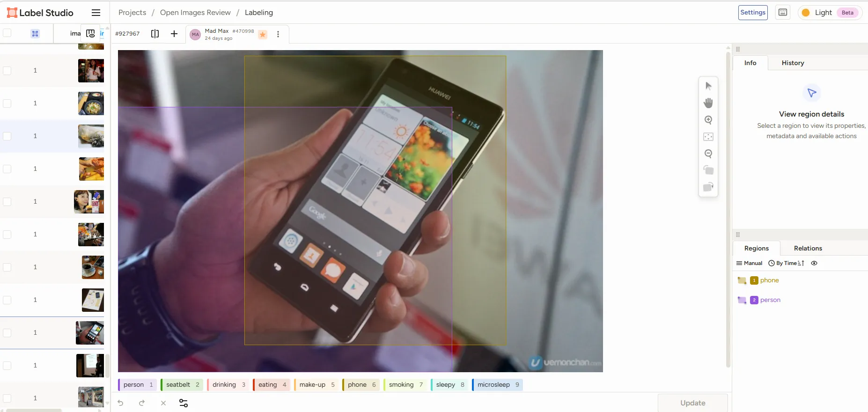Click the star icon on Mad Max annotation
This screenshot has height=412, width=868.
tap(263, 34)
